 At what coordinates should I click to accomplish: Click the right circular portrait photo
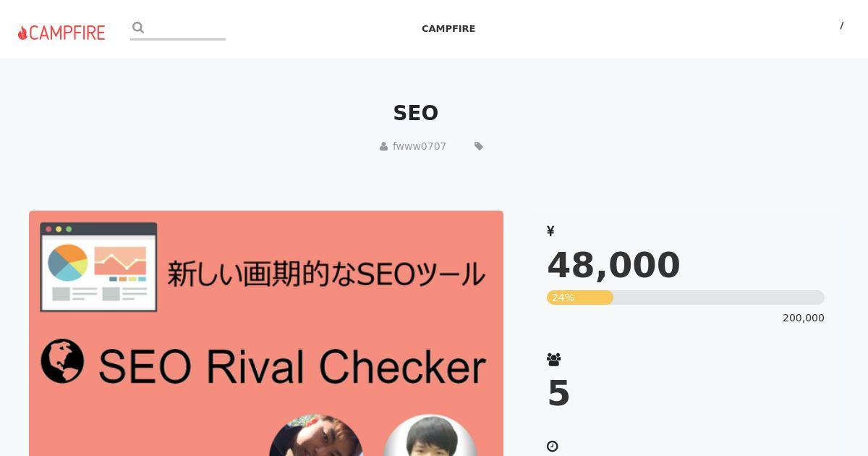[430, 435]
